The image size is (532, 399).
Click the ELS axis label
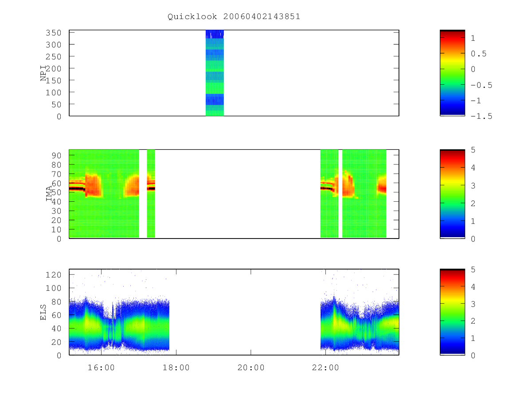[x=43, y=312]
